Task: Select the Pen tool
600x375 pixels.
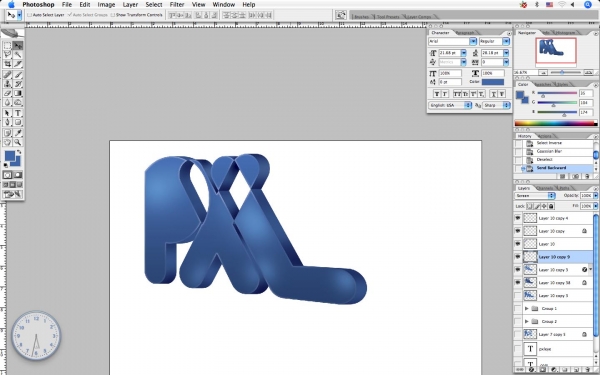Action: click(x=7, y=122)
